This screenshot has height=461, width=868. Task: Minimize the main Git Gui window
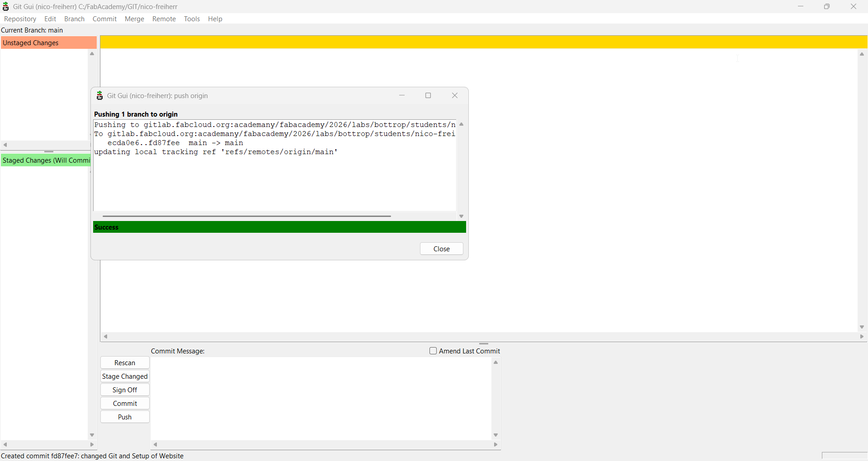[x=801, y=6]
